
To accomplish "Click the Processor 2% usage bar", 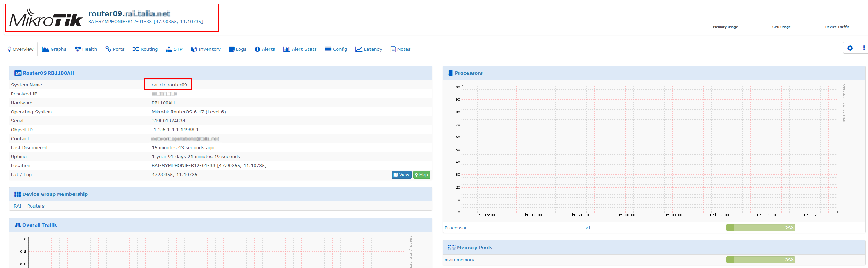I will click(760, 228).
